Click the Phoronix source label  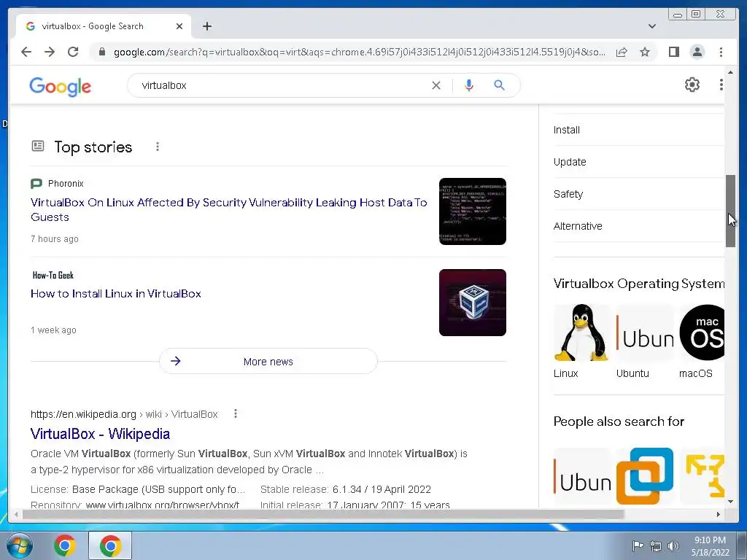pyautogui.click(x=65, y=183)
